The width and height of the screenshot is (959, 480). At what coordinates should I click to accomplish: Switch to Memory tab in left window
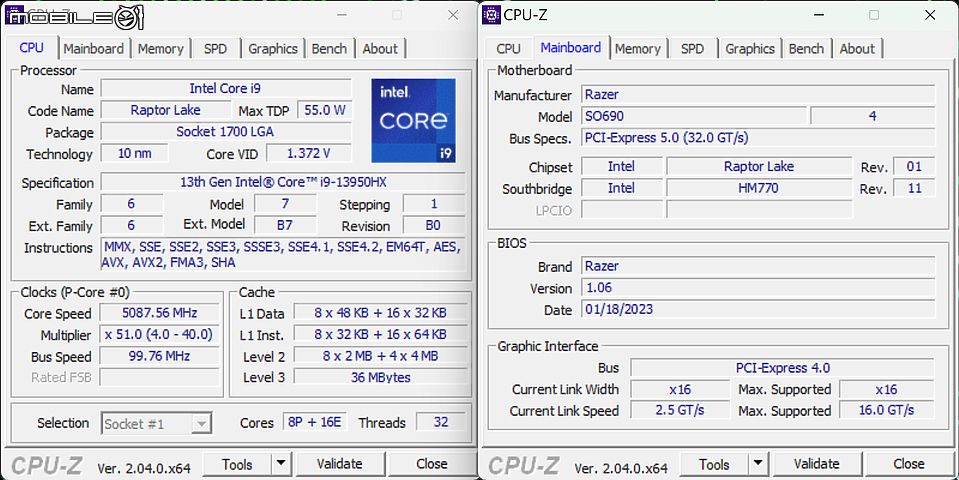pos(160,49)
